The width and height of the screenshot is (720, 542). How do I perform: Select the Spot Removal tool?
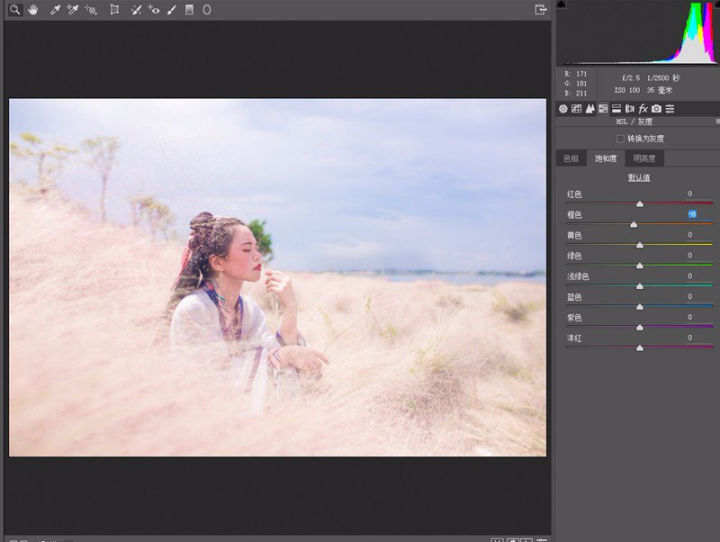tap(134, 9)
